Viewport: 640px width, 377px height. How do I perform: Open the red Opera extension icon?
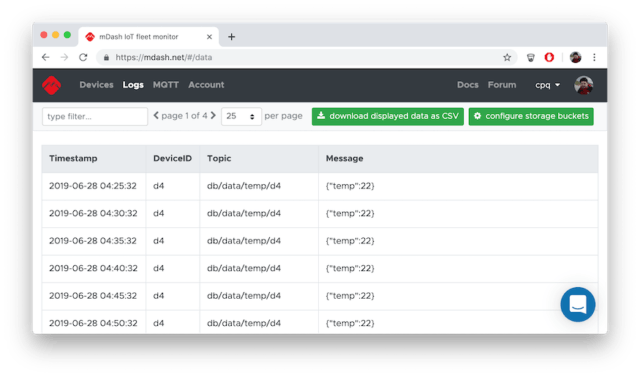pyautogui.click(x=549, y=58)
